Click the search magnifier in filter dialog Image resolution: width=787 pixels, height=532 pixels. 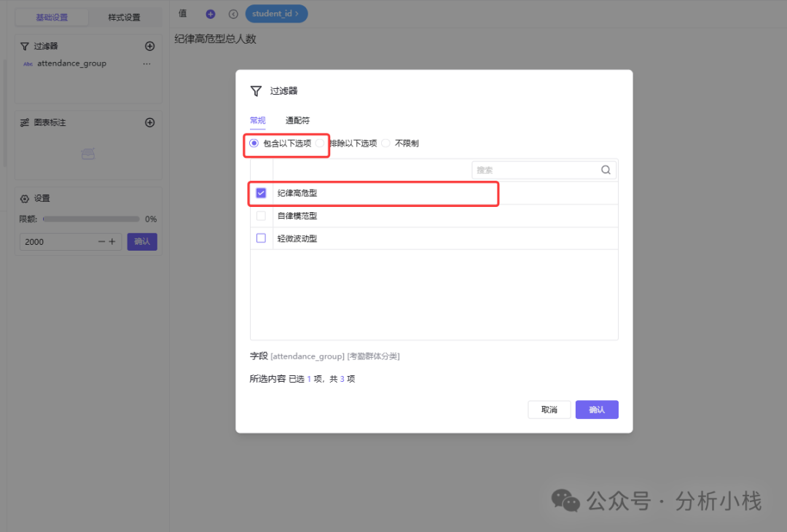606,170
